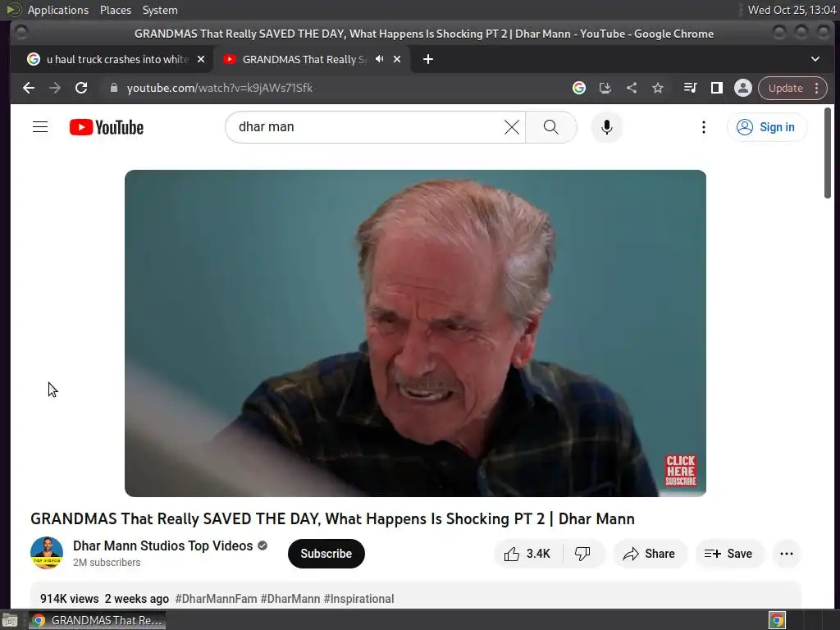Close the u haul truck tab

(201, 59)
